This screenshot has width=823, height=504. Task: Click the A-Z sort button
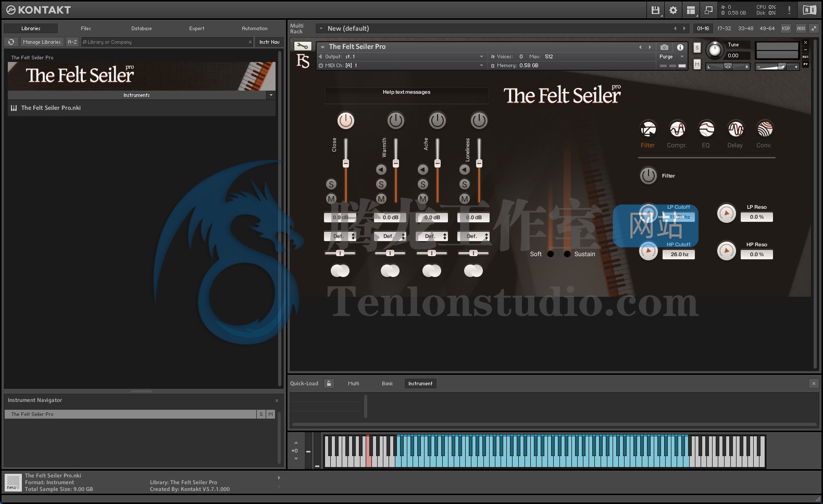(x=72, y=42)
